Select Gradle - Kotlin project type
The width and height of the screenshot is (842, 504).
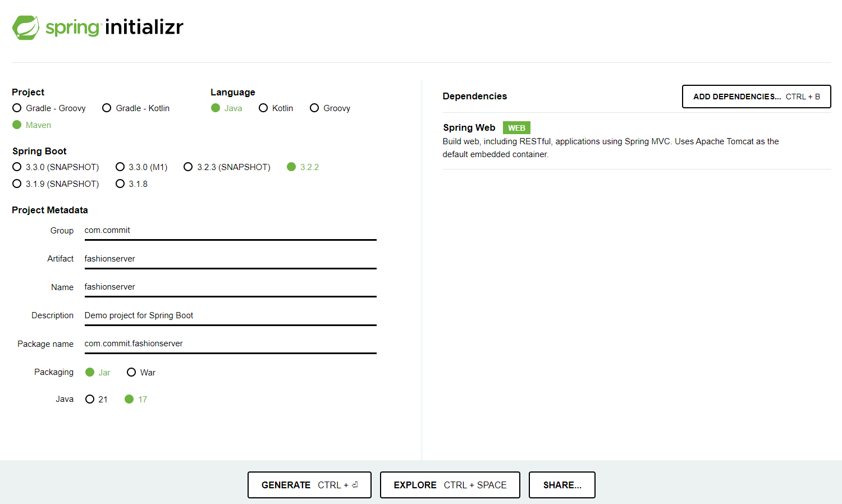(x=136, y=108)
